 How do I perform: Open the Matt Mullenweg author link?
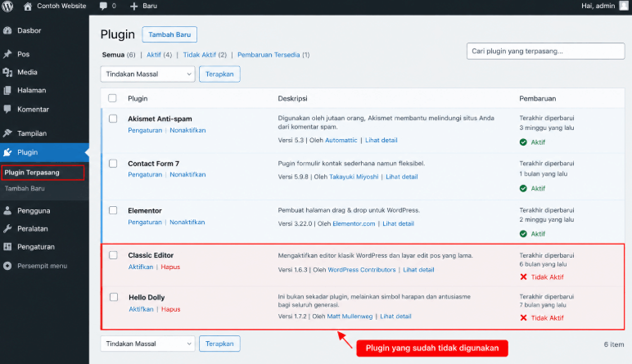[x=350, y=316]
